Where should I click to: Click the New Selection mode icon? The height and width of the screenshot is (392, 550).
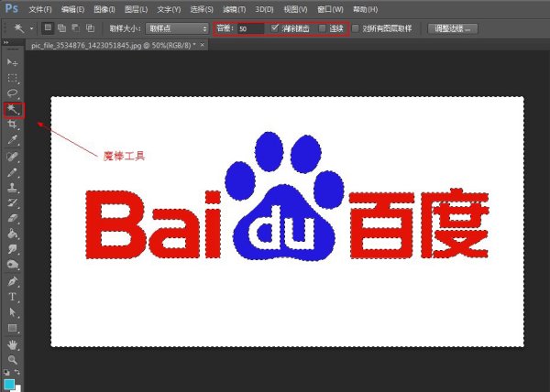(x=48, y=28)
